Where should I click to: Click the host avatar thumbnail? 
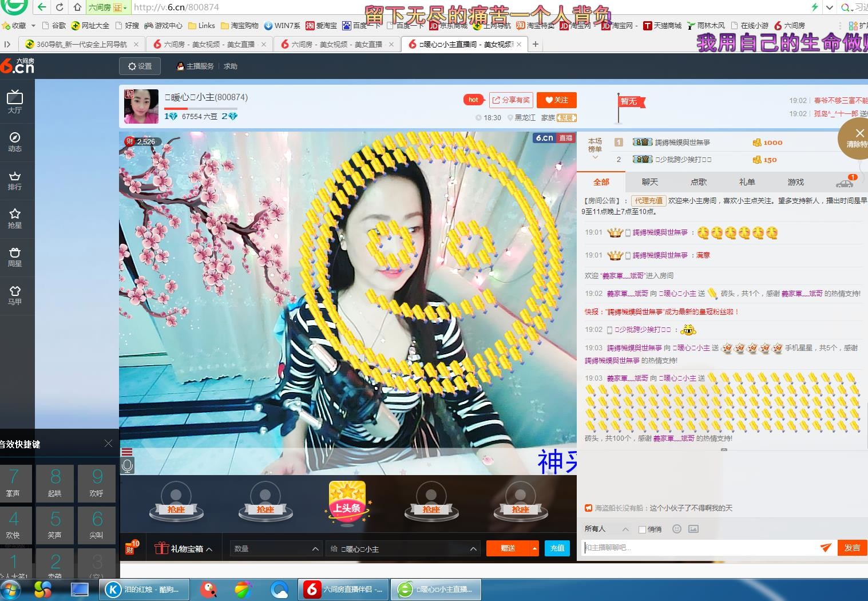pos(141,106)
